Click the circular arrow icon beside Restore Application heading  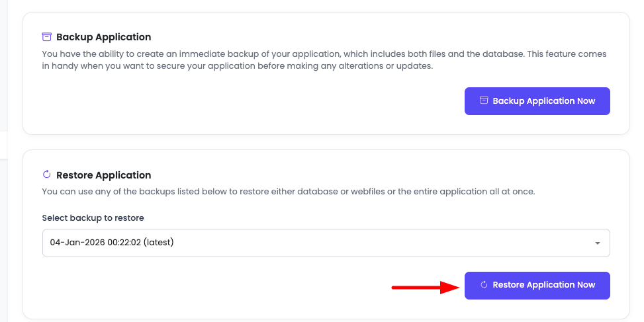click(47, 175)
